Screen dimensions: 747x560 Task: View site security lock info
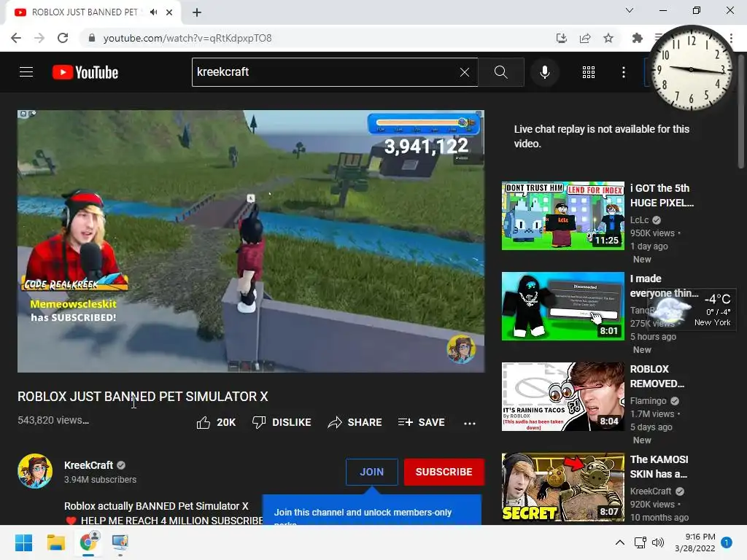point(92,38)
